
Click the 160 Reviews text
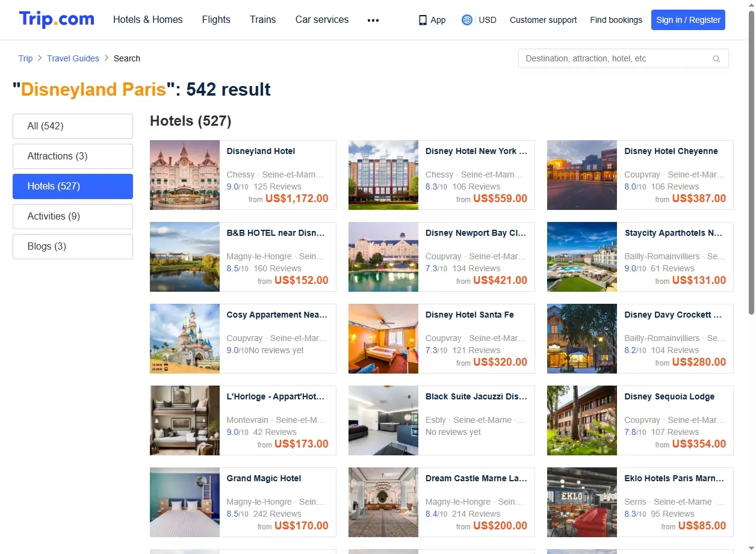pyautogui.click(x=277, y=269)
